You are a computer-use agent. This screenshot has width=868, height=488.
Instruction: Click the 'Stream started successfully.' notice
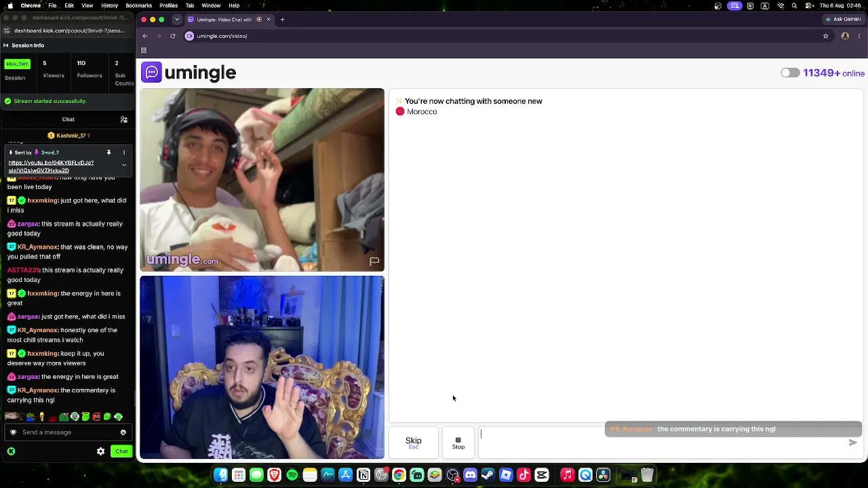(x=50, y=101)
